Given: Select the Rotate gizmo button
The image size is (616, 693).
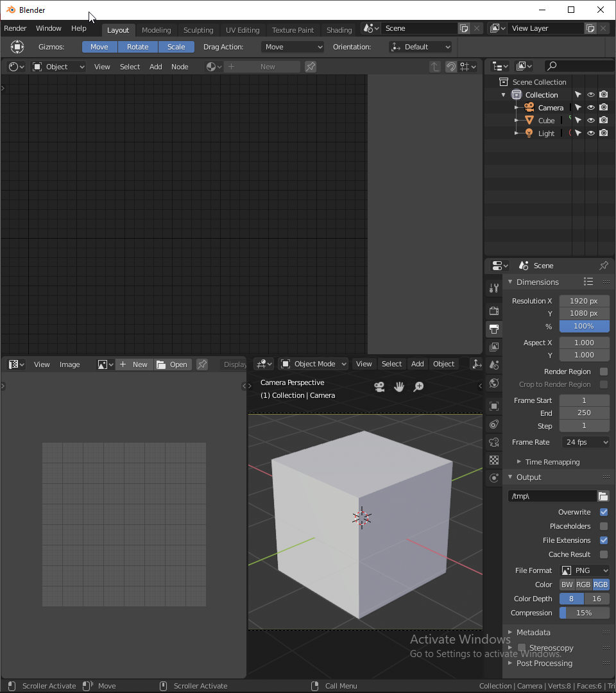Looking at the screenshot, I should pos(137,47).
